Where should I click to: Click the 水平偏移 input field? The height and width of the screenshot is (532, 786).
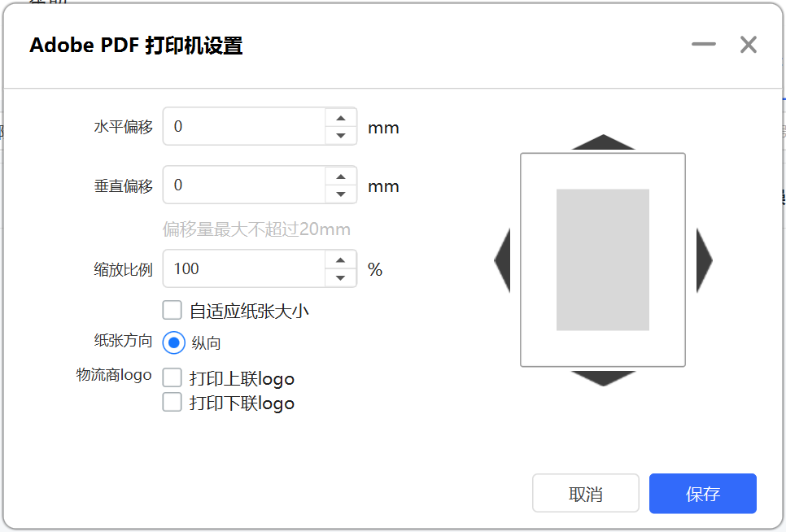pos(244,127)
